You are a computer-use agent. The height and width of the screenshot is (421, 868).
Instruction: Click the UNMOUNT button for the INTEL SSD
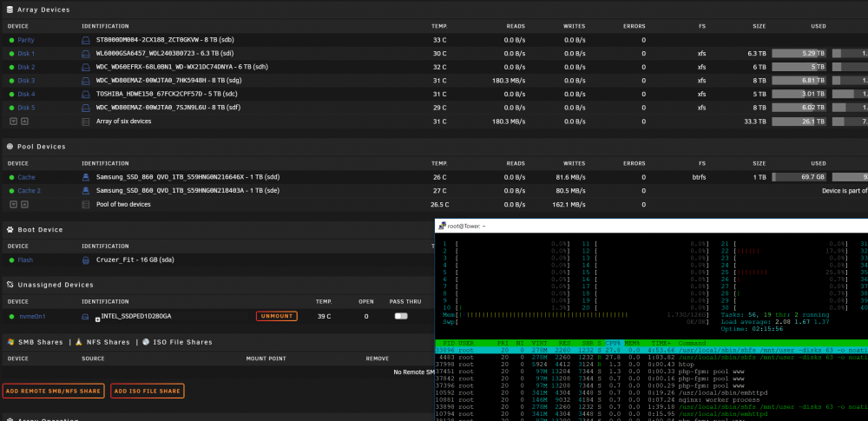[277, 316]
